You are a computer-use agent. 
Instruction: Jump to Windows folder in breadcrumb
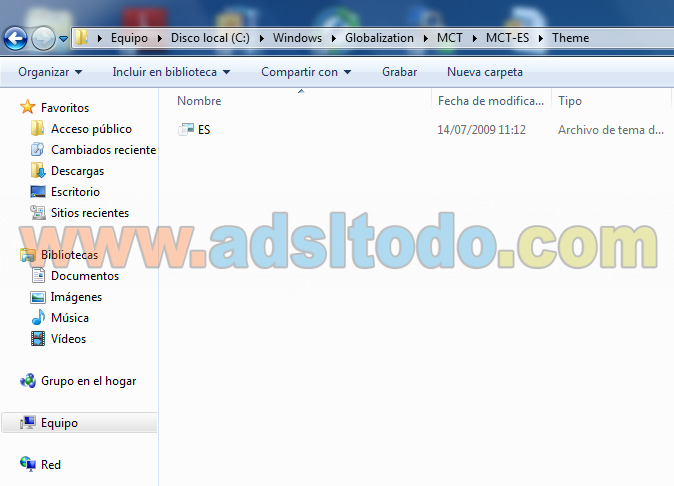297,38
